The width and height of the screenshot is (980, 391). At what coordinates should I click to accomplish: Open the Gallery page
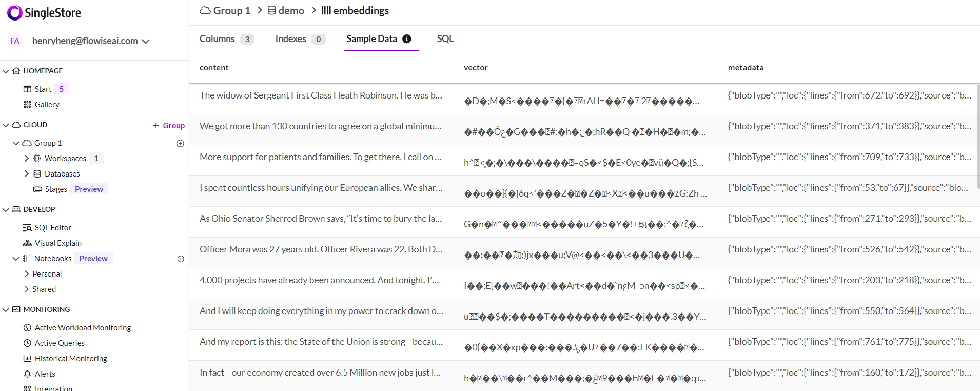pyautogui.click(x=47, y=105)
